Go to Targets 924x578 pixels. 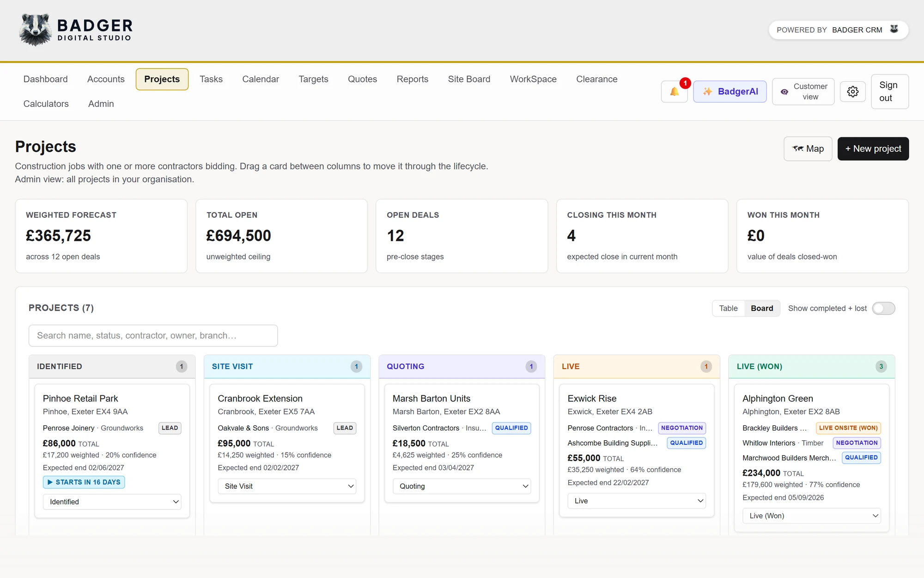tap(313, 79)
